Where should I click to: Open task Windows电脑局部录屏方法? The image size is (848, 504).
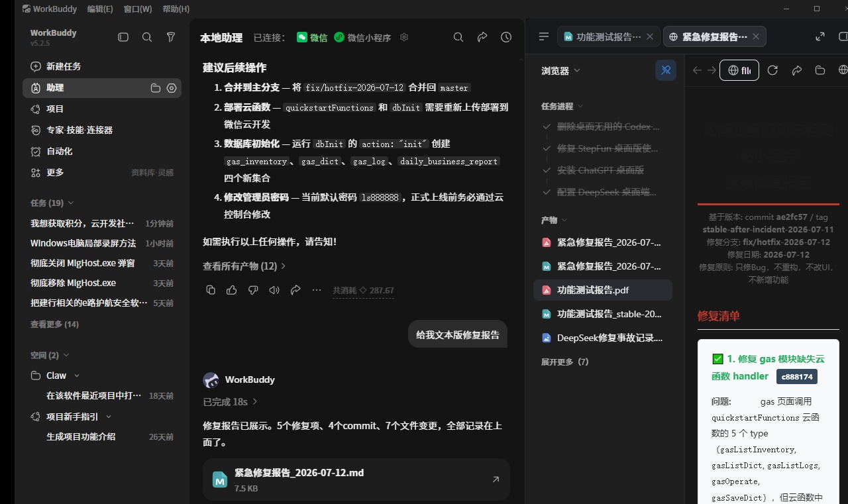point(102,243)
